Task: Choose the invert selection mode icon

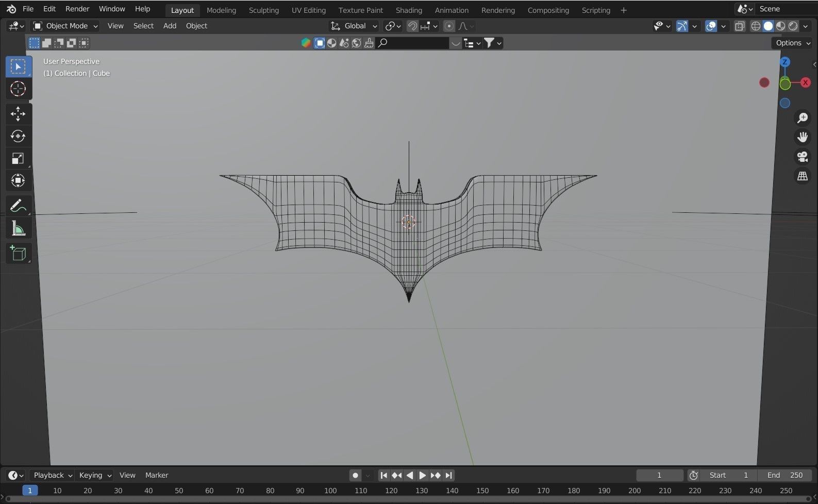Action: (71, 43)
